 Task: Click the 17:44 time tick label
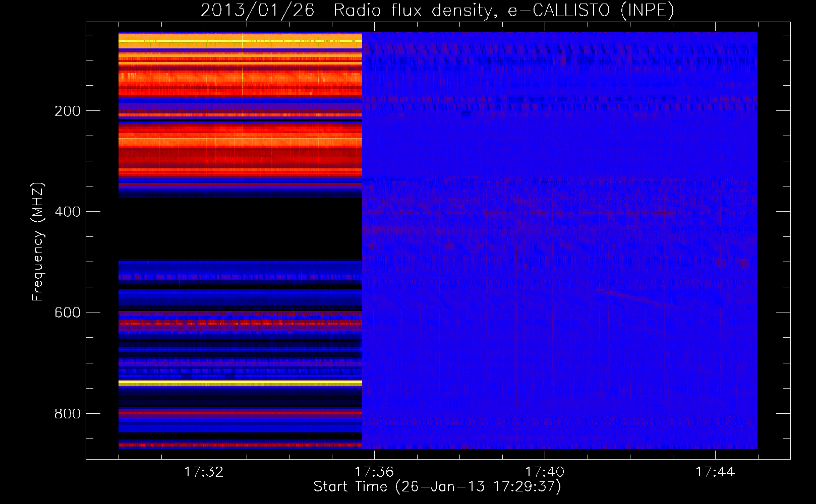(x=715, y=472)
